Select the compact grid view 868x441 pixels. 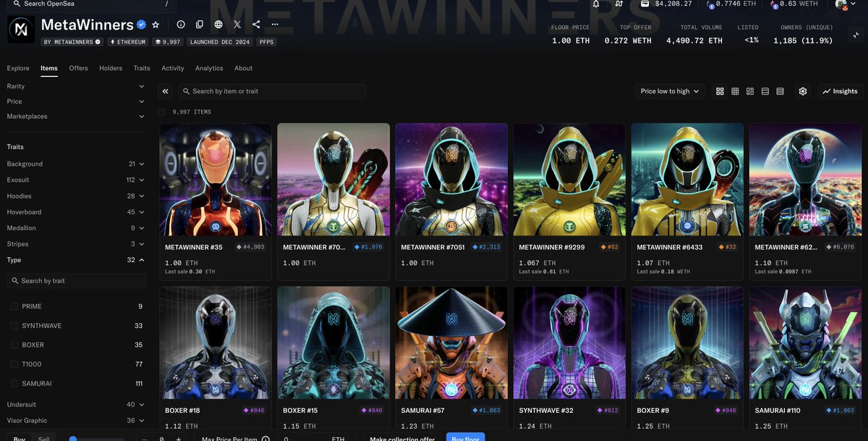[735, 91]
